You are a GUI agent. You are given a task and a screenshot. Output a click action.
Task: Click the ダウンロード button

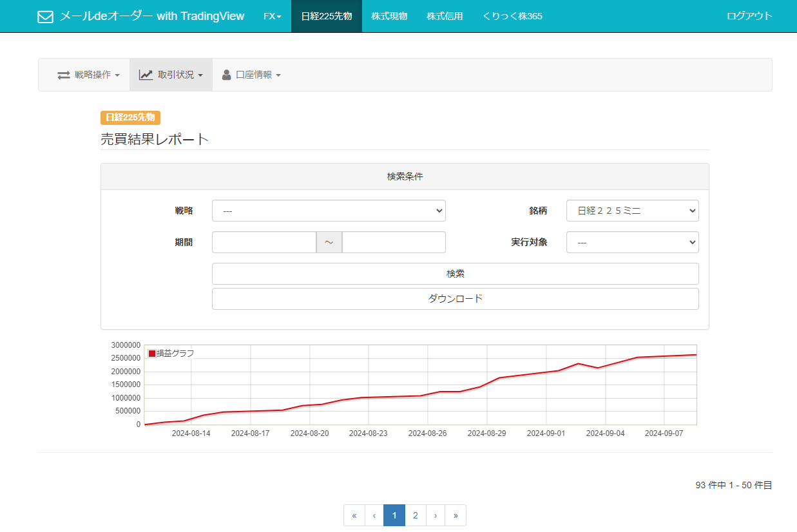click(x=455, y=299)
